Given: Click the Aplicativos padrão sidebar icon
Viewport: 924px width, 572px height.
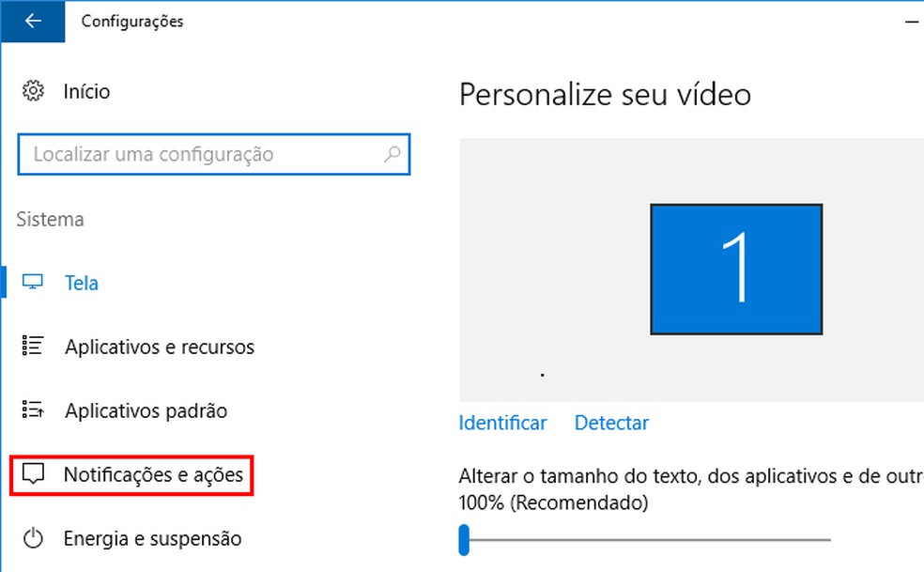Looking at the screenshot, I should pos(33,410).
